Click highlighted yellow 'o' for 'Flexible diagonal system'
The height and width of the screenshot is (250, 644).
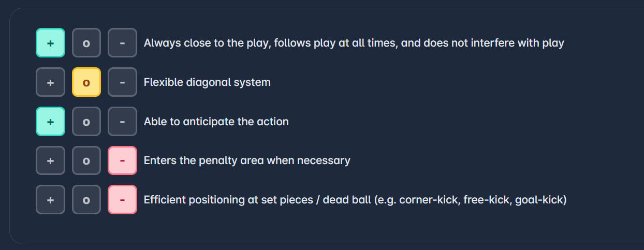(86, 82)
